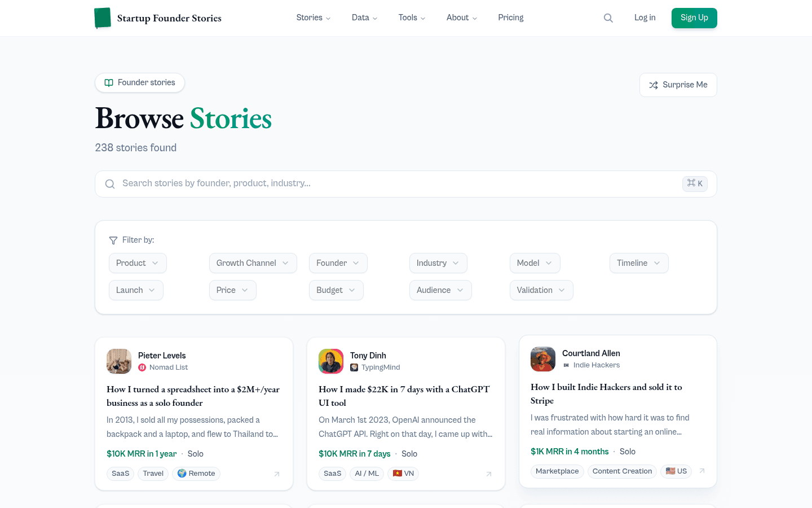Click the TypingMind icon under Tony Dinh
This screenshot has height=508, width=812.
[354, 367]
